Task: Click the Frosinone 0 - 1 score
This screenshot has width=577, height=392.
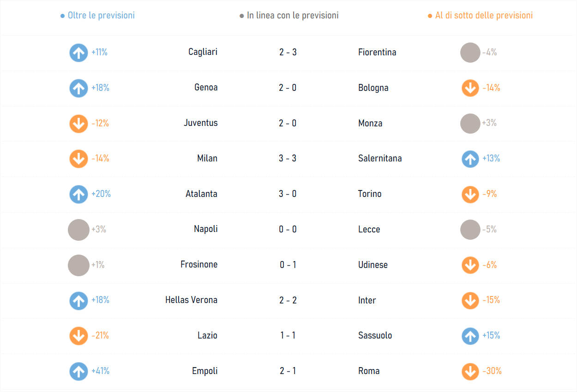Action: (288, 265)
